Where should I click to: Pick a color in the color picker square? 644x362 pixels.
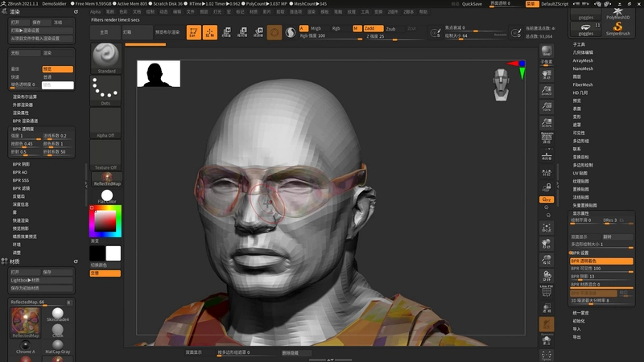(x=105, y=222)
